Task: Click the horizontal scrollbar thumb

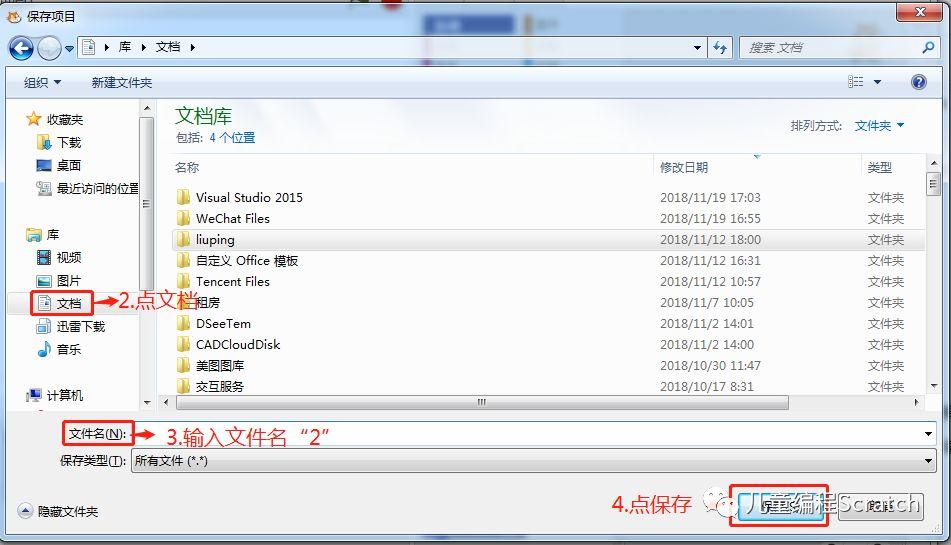Action: 482,402
